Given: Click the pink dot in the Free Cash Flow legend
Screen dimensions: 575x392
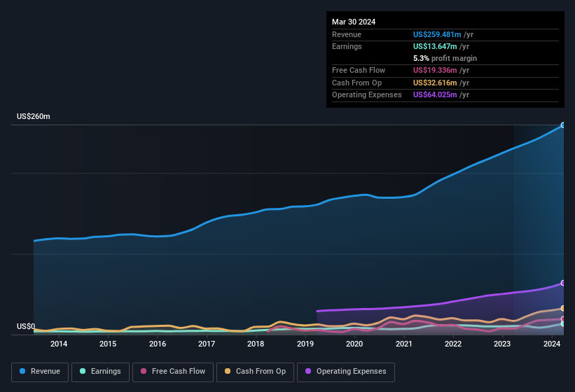Looking at the screenshot, I should (x=144, y=372).
